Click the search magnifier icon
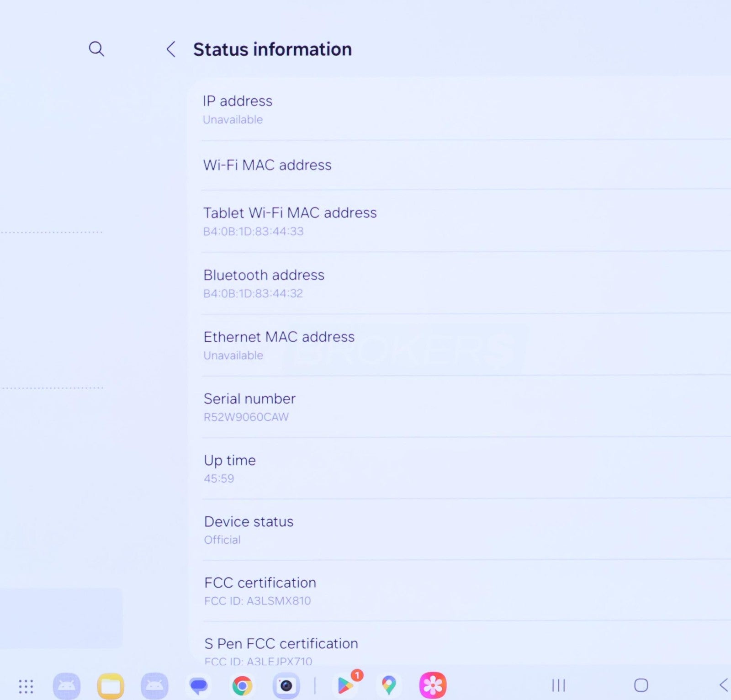Viewport: 731px width, 700px height. click(96, 48)
